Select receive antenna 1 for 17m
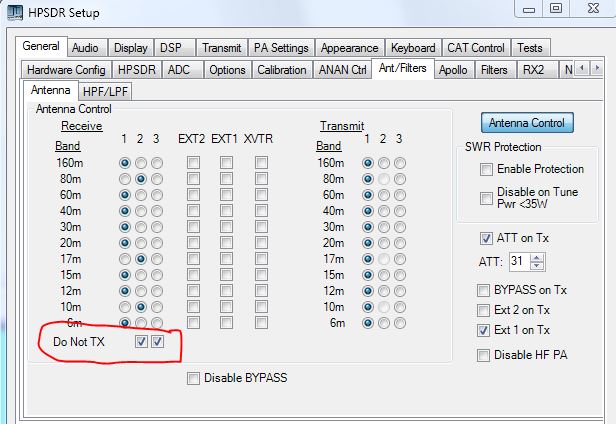The width and height of the screenshot is (616, 424). tap(125, 259)
